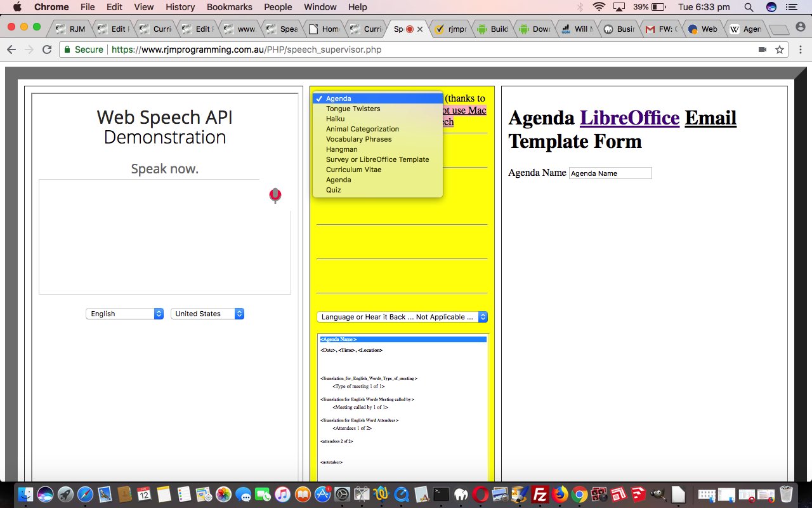This screenshot has height=508, width=812.
Task: Open the App Store from the dock
Action: (x=323, y=493)
